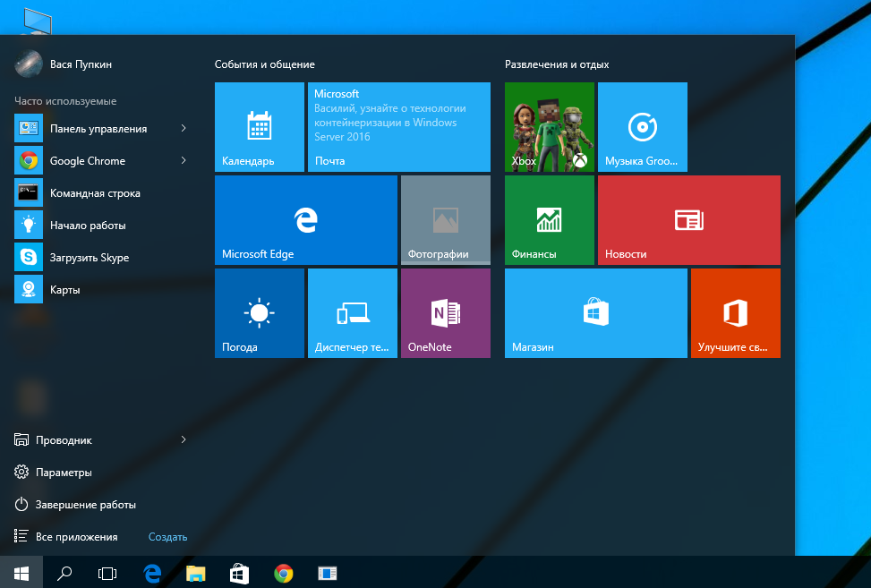Open the Улучшите Office tile

[736, 313]
